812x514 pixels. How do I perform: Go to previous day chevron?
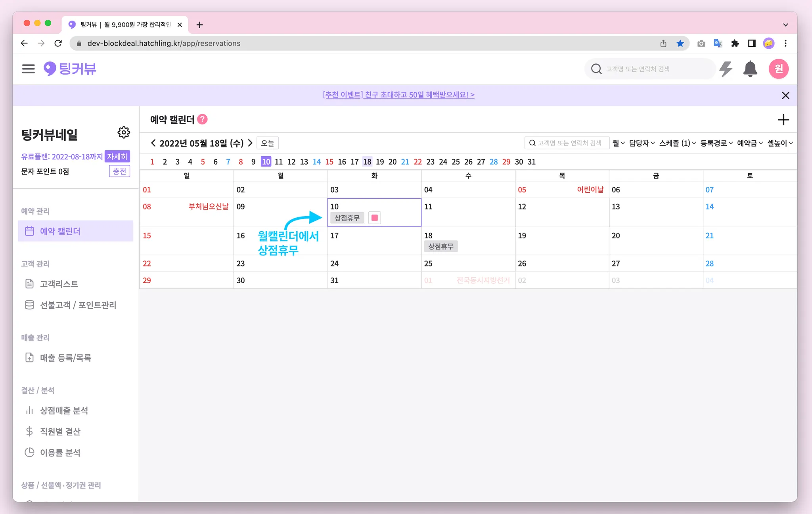pyautogui.click(x=153, y=143)
